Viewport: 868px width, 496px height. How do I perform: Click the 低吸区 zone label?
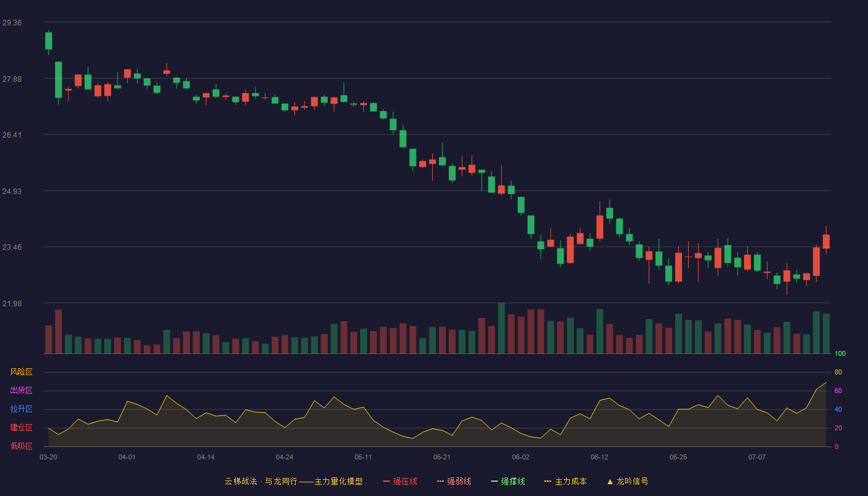pyautogui.click(x=21, y=446)
